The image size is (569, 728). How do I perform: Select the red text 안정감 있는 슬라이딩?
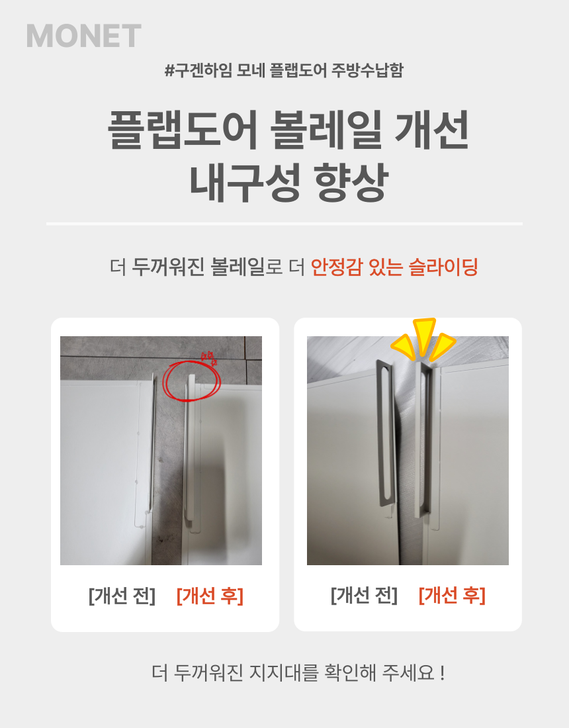pos(394,267)
